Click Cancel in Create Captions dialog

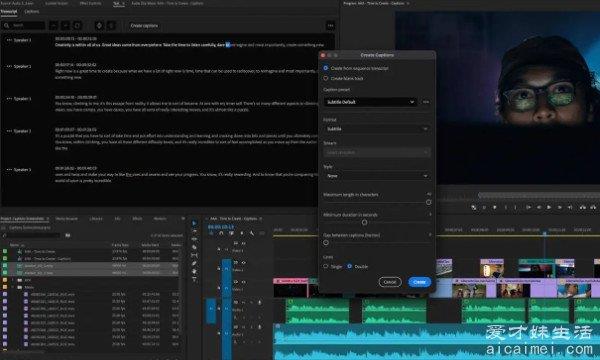pyautogui.click(x=390, y=282)
